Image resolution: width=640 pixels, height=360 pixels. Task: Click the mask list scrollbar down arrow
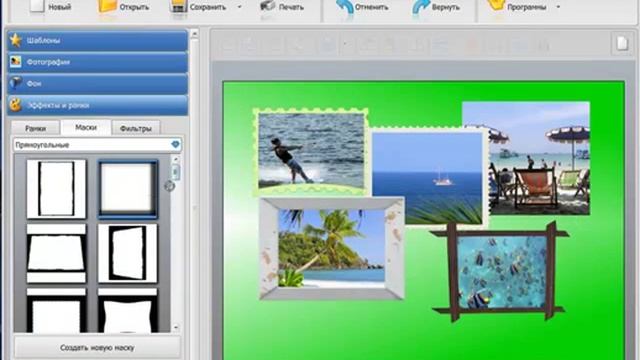176,327
